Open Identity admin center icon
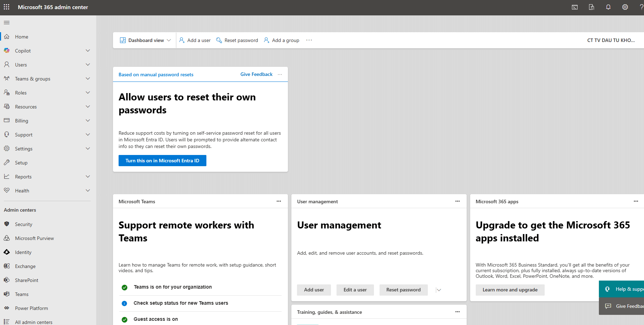Screen dimensions: 644x325 [x=7, y=252]
